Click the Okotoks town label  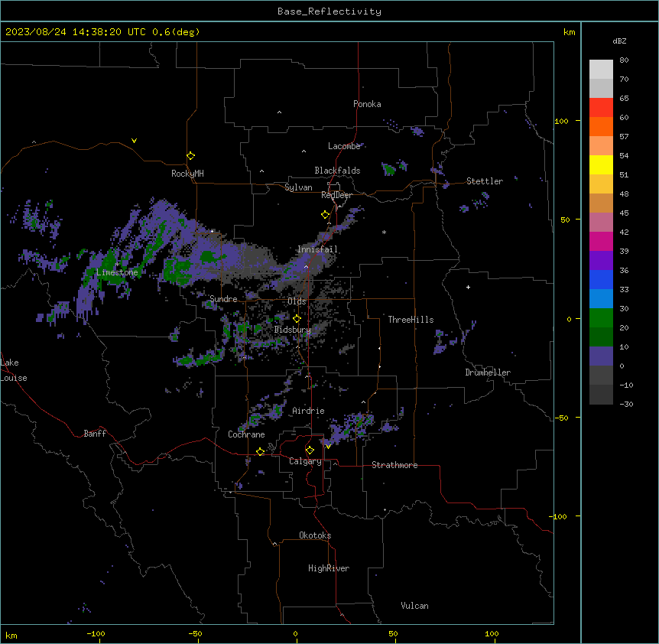pyautogui.click(x=315, y=535)
